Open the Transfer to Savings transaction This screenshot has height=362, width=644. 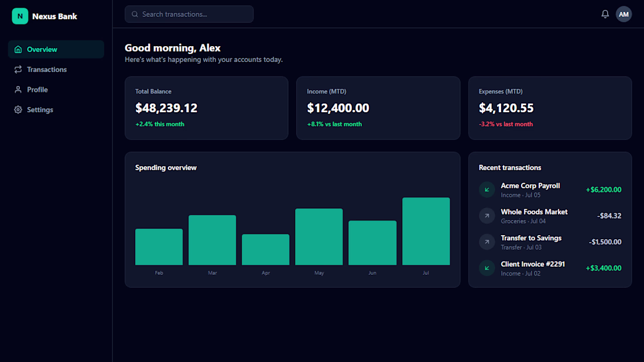550,242
